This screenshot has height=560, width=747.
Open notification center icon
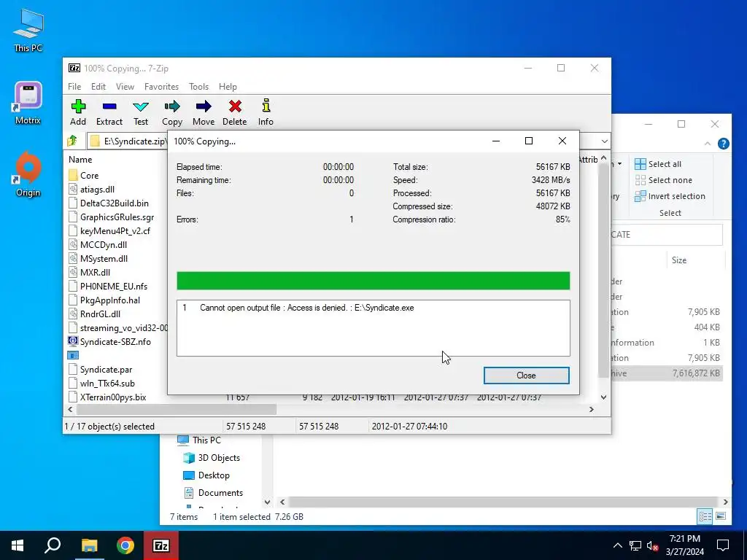[723, 545]
